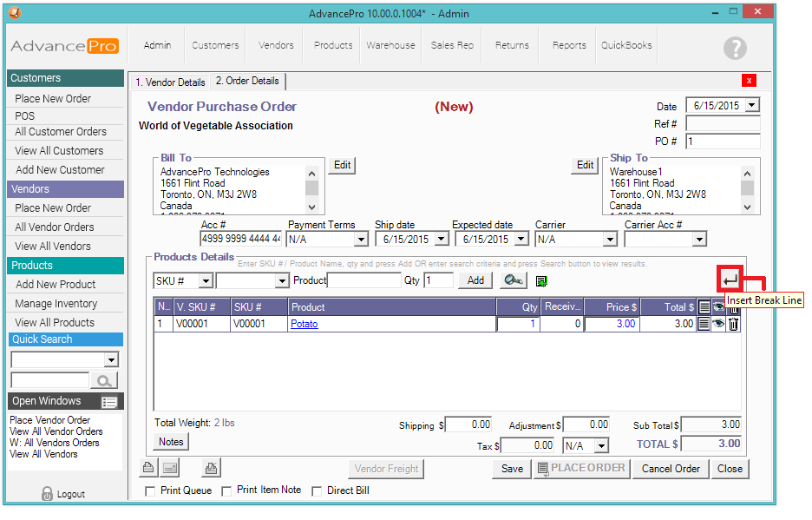
Task: Click the Quick Search magnifier button
Action: coord(104,380)
